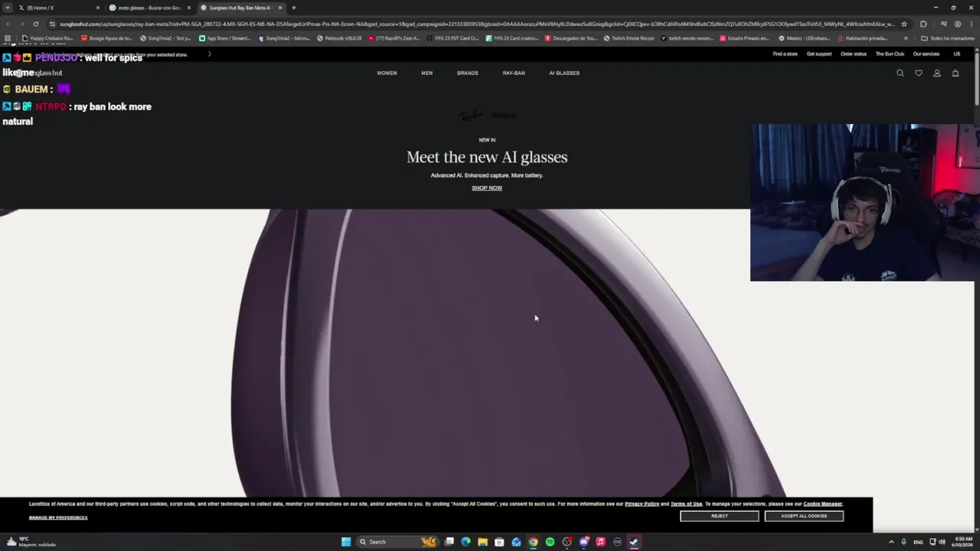
Task: Open MANAGE MY PREFERENCES link
Action: (x=58, y=517)
